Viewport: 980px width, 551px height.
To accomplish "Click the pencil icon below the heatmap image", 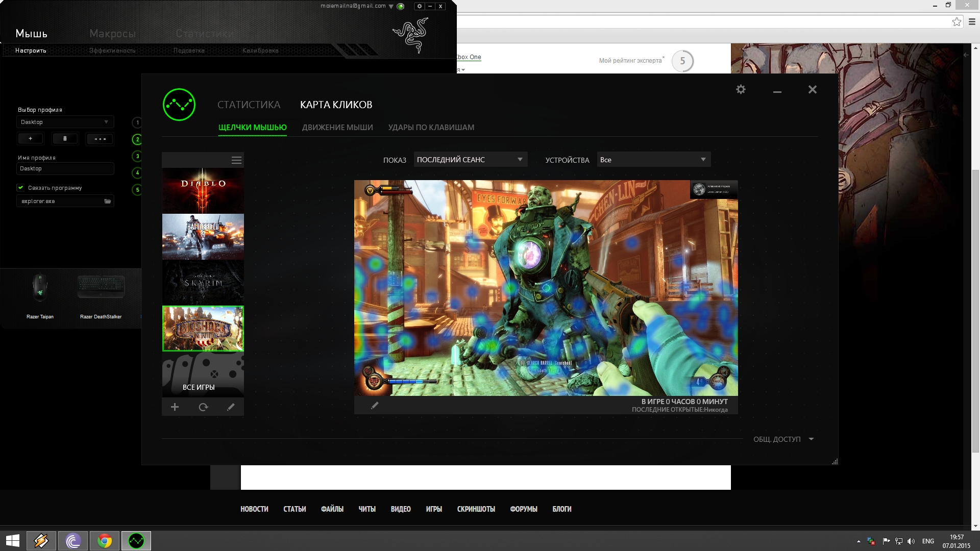I will [375, 406].
